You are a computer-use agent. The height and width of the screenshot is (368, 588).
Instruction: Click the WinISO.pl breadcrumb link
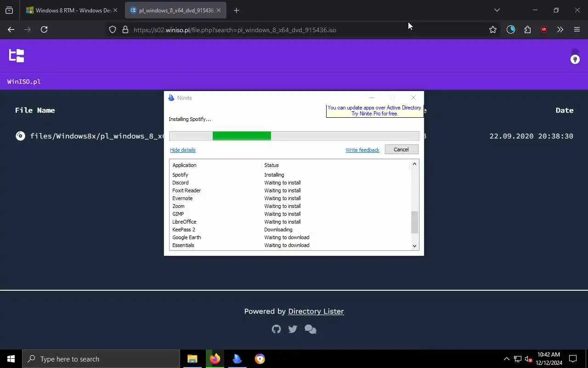click(24, 81)
